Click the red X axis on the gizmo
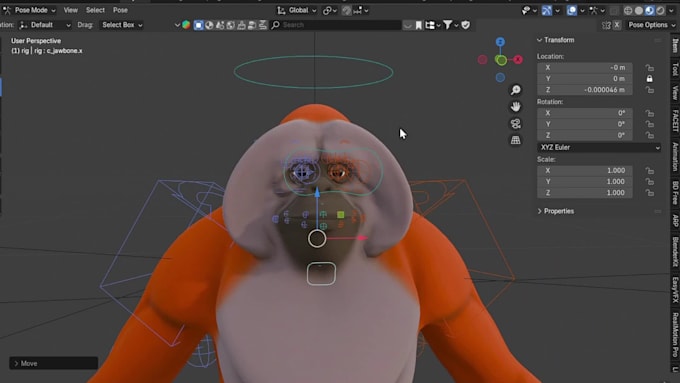 (x=518, y=59)
